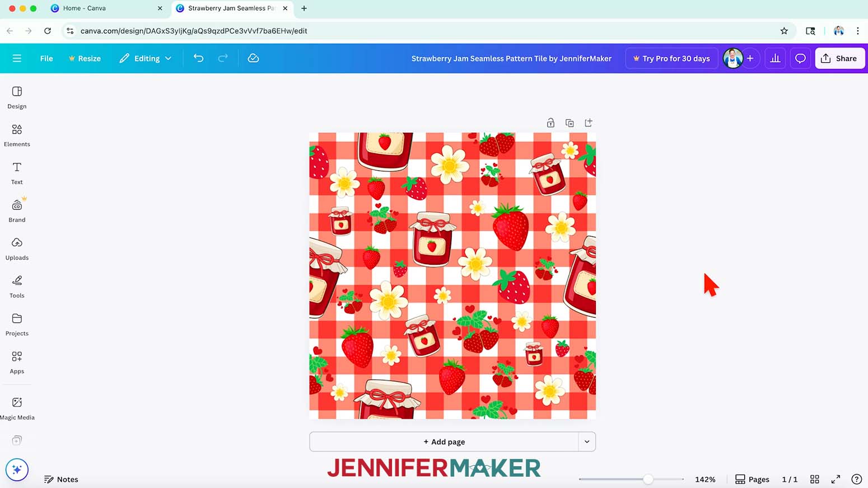
Task: Open the Uploads panel
Action: tap(17, 249)
